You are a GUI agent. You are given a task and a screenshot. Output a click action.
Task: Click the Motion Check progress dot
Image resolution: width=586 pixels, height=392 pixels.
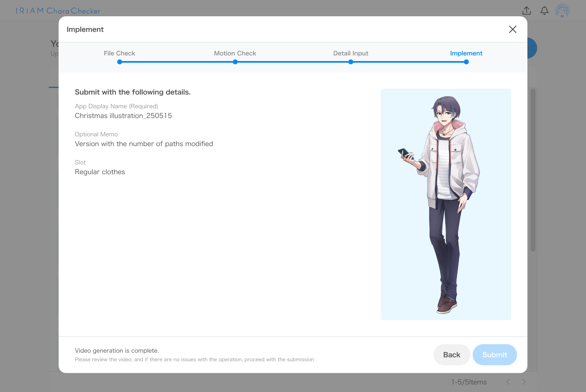click(235, 62)
